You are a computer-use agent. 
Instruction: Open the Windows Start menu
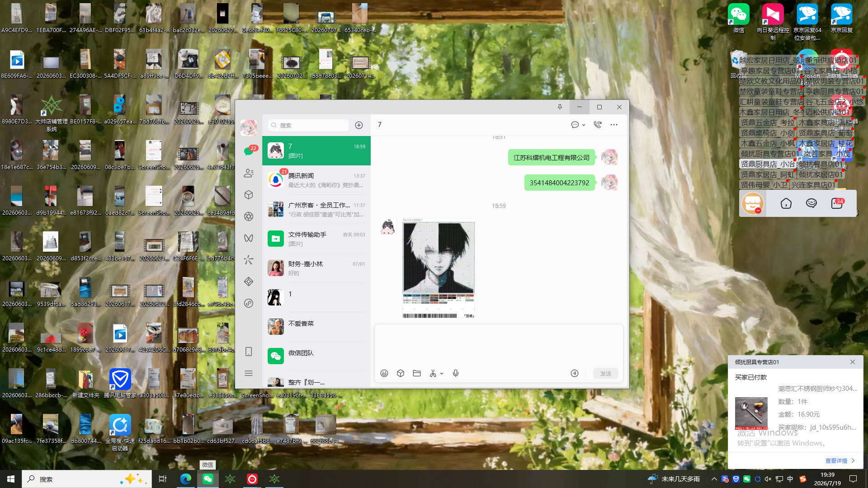(x=11, y=479)
